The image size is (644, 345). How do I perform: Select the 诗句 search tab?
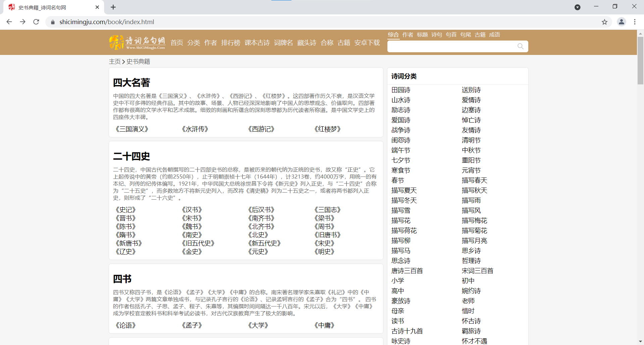point(436,34)
